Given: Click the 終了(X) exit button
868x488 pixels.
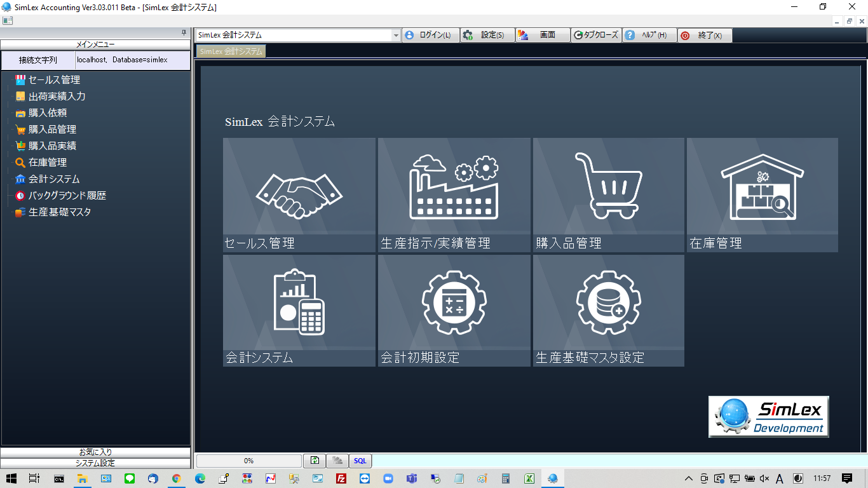Looking at the screenshot, I should pos(705,35).
